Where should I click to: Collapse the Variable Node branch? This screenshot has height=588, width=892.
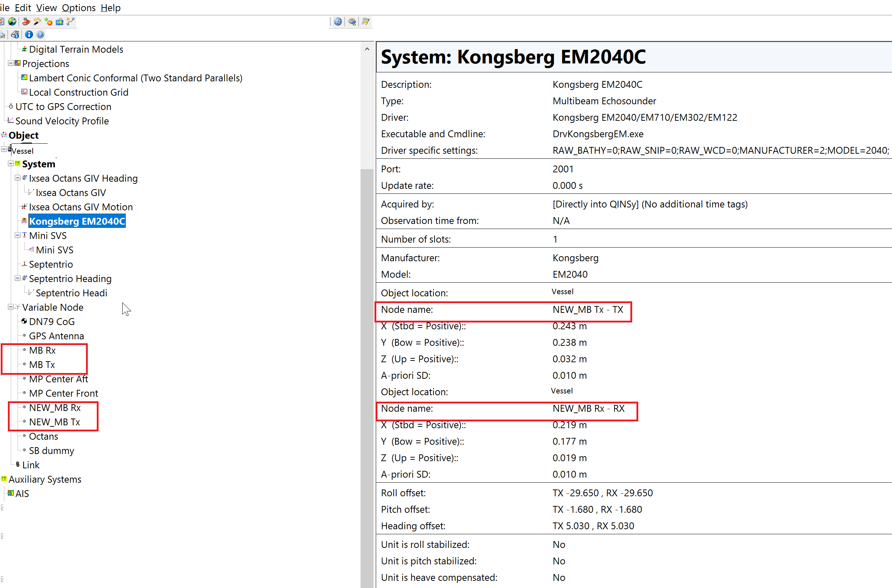point(11,307)
